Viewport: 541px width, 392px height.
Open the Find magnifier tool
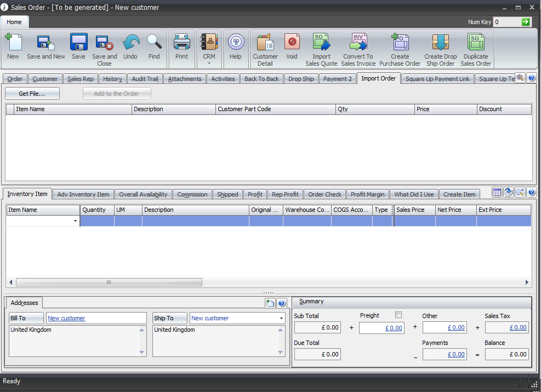click(154, 43)
